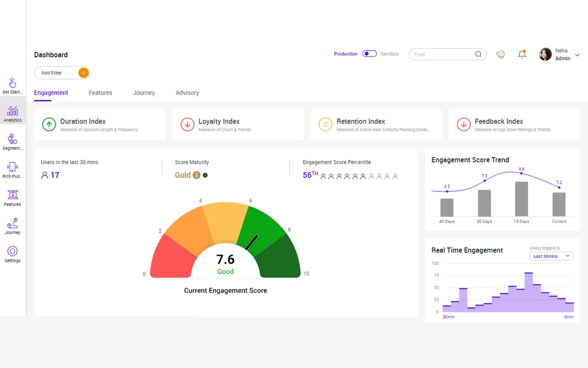Switch to the Features tab
Image resolution: width=588 pixels, height=368 pixels.
coord(100,93)
